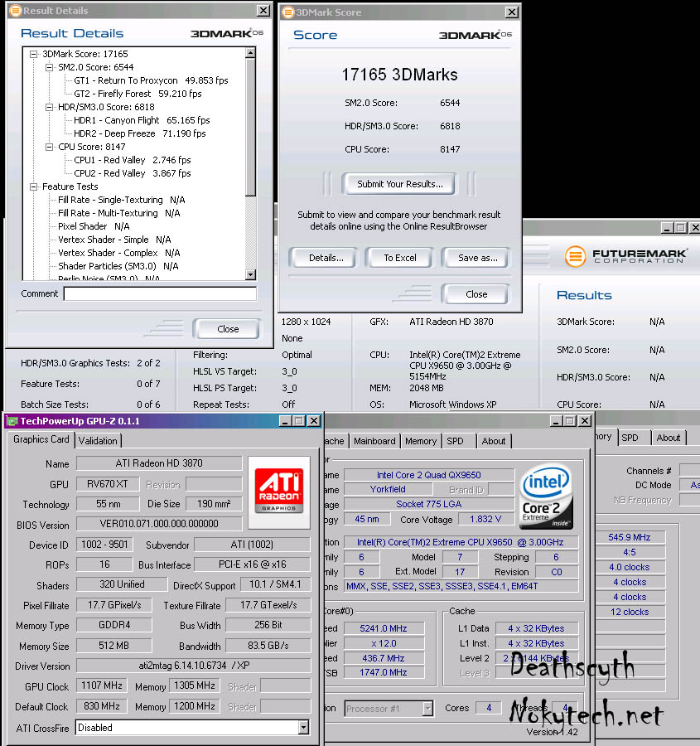The image size is (700, 746).
Task: Click into the Comment input field
Action: [160, 293]
